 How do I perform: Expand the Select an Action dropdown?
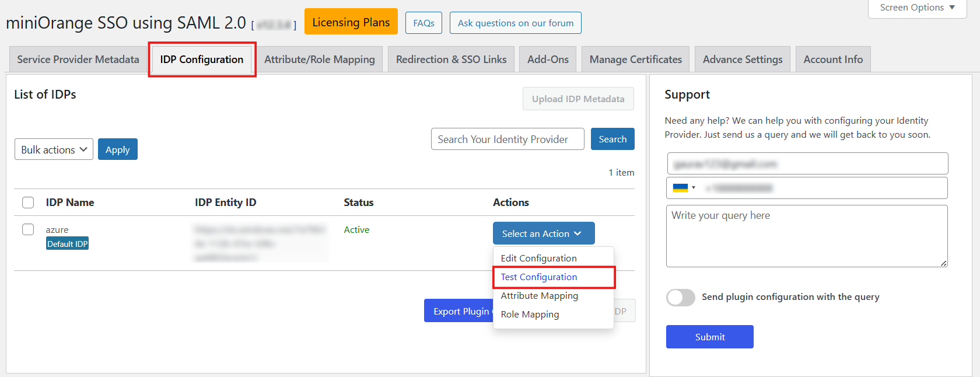(x=543, y=233)
